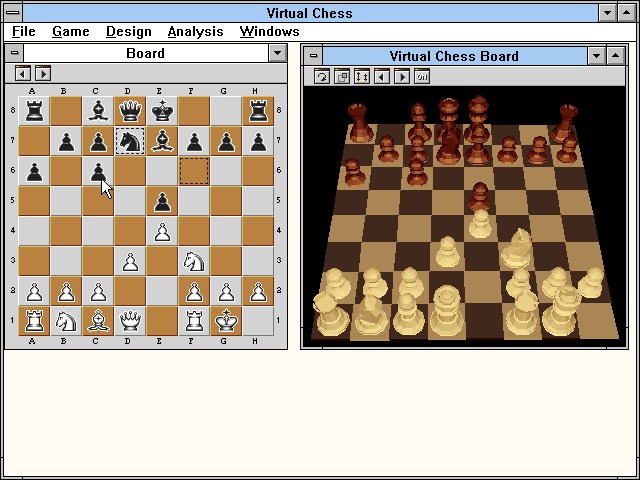Image resolution: width=640 pixels, height=480 pixels.
Task: Click the highlighted empty square f6
Action: point(194,171)
